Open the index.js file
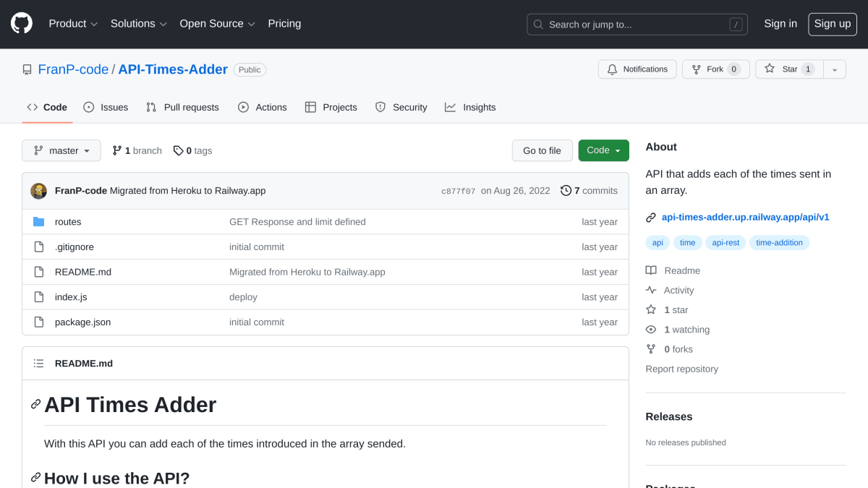The image size is (868, 488). [x=71, y=297]
